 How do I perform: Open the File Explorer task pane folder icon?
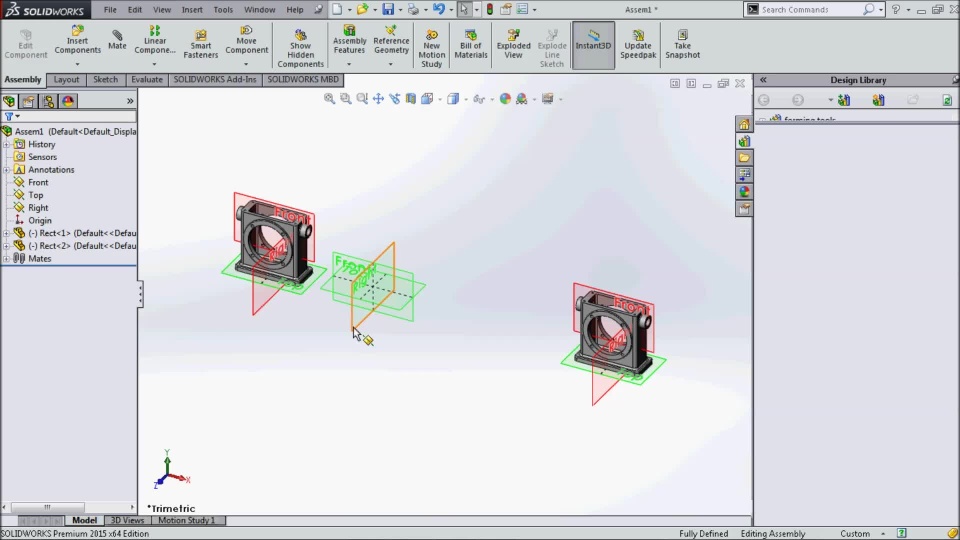tap(744, 158)
